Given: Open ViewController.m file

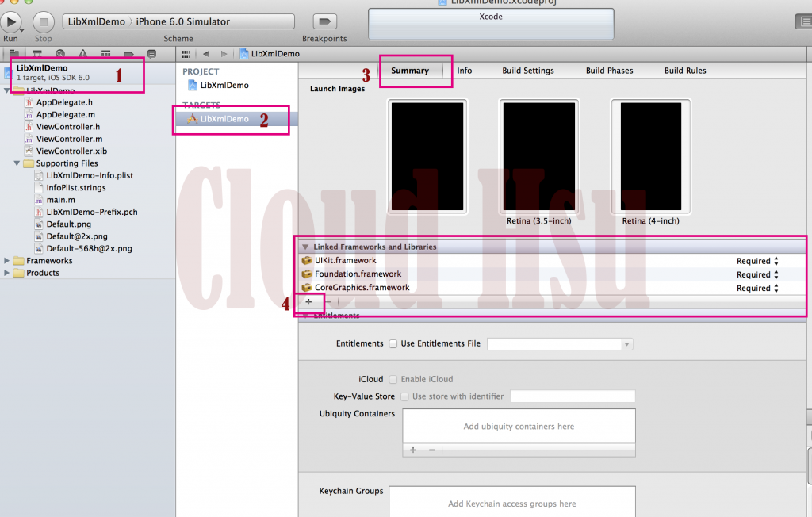Looking at the screenshot, I should [69, 139].
